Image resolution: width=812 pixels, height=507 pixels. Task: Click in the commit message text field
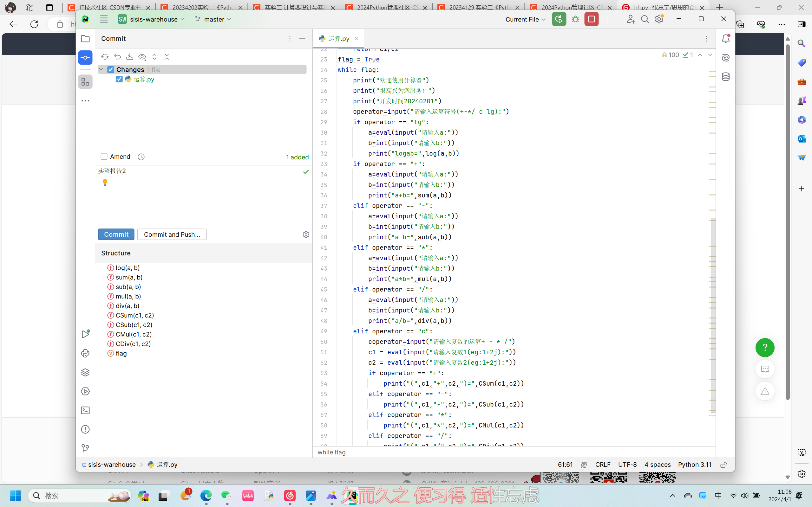click(201, 198)
